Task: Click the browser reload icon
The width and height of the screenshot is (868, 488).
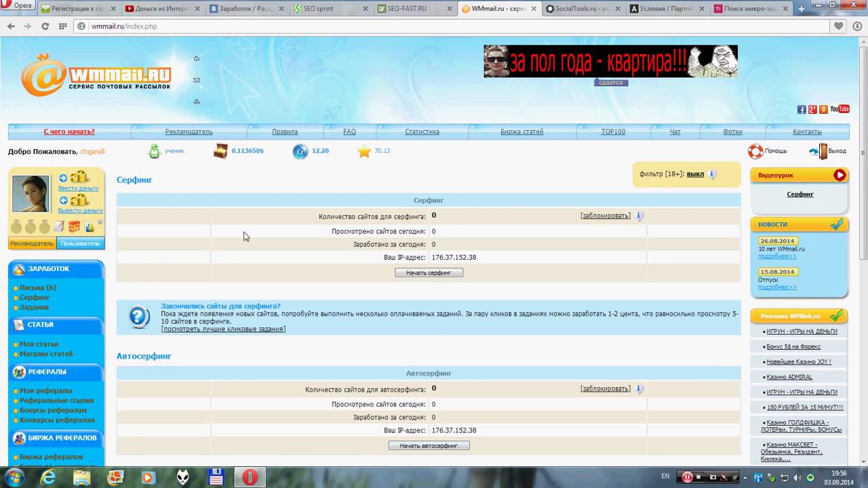Action: click(x=45, y=26)
